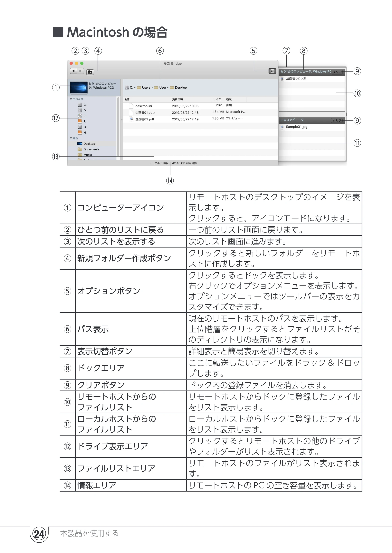The height and width of the screenshot is (553, 392).
Task: Collapse the デバイス section triangle
Action: point(71,99)
